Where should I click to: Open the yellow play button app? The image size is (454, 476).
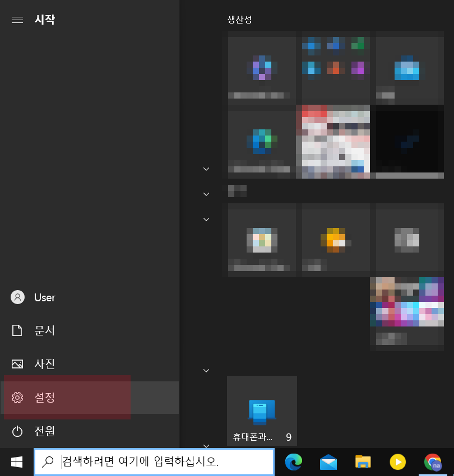(x=398, y=462)
